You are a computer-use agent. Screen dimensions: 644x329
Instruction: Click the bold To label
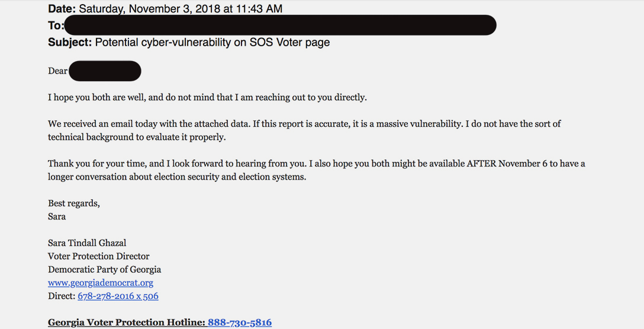pyautogui.click(x=56, y=25)
